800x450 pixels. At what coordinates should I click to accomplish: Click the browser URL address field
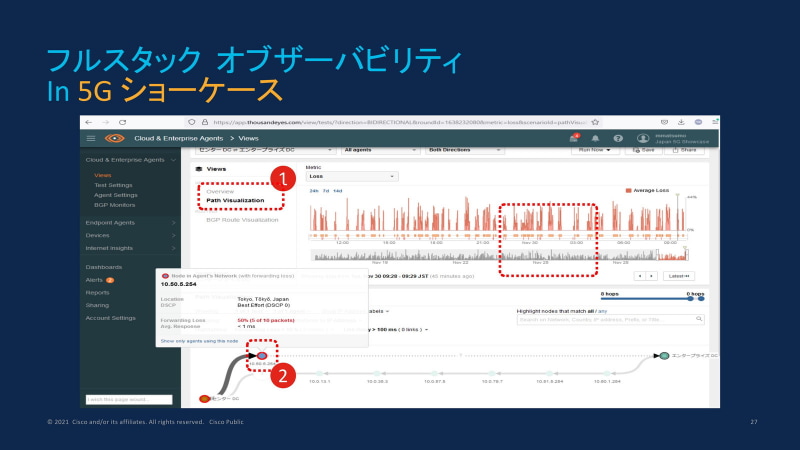(399, 122)
